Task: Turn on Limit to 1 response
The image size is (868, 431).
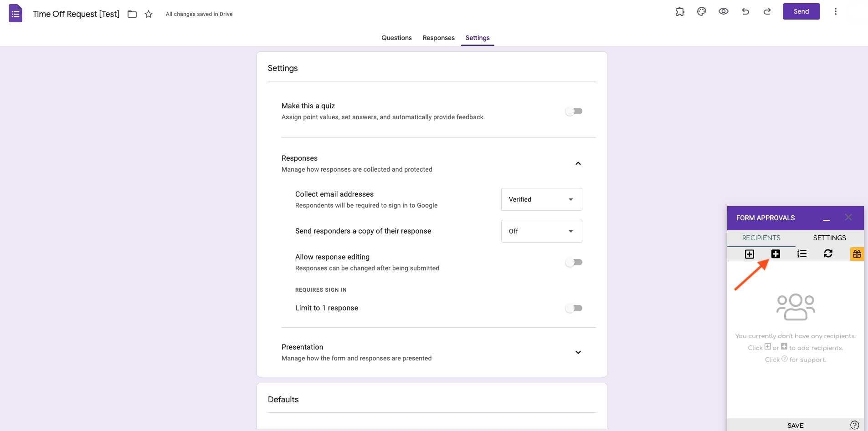Action: (574, 308)
